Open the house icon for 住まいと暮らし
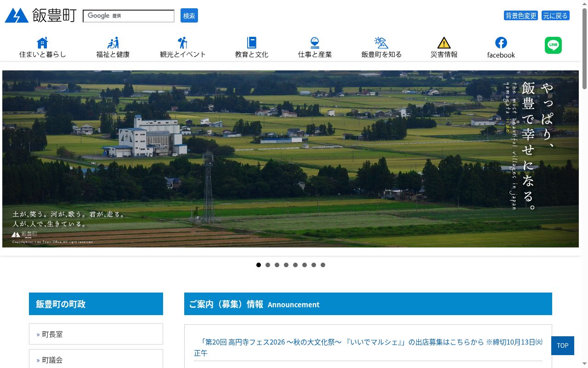This screenshot has width=588, height=368. point(42,43)
